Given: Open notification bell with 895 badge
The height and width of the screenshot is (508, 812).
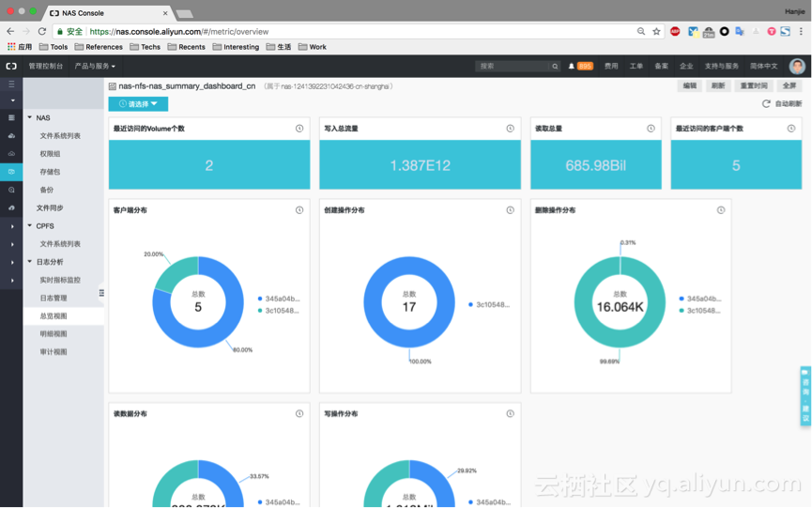Looking at the screenshot, I should click(x=580, y=67).
